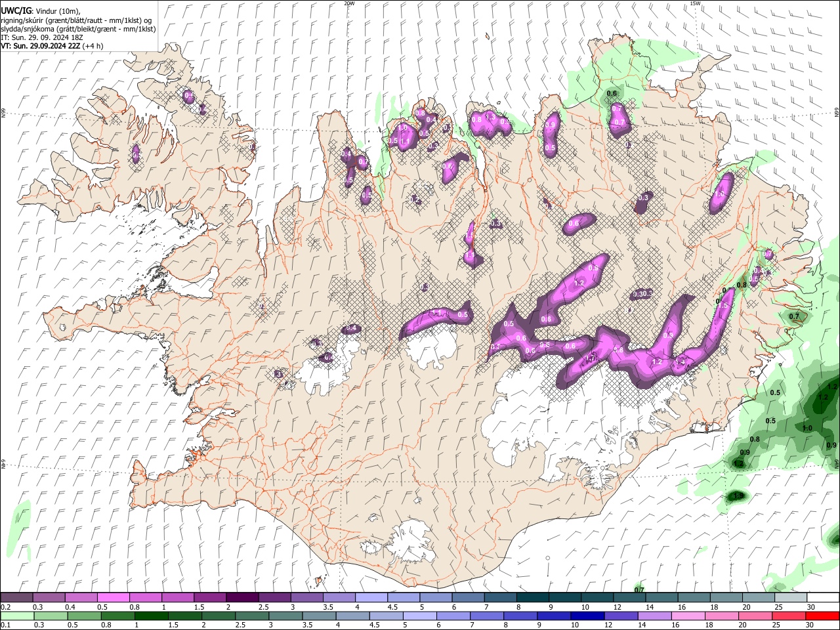Select darkest green lower swatch labeled 1

(x=151, y=616)
